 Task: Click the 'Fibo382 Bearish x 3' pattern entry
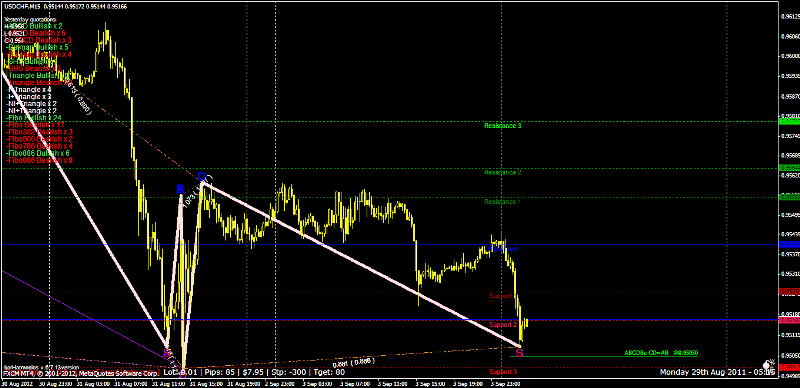(39, 132)
